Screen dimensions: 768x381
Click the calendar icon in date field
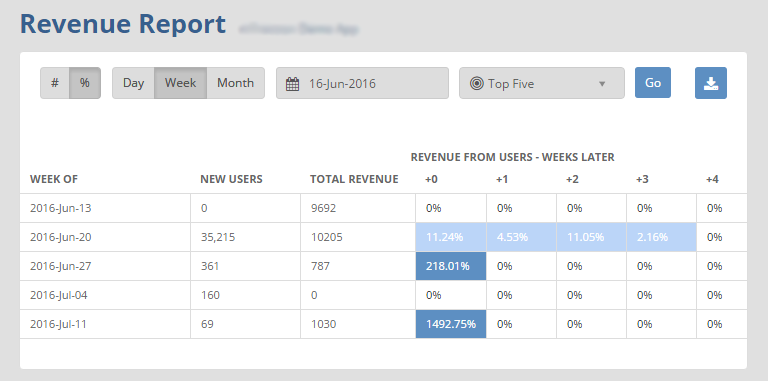tap(292, 84)
